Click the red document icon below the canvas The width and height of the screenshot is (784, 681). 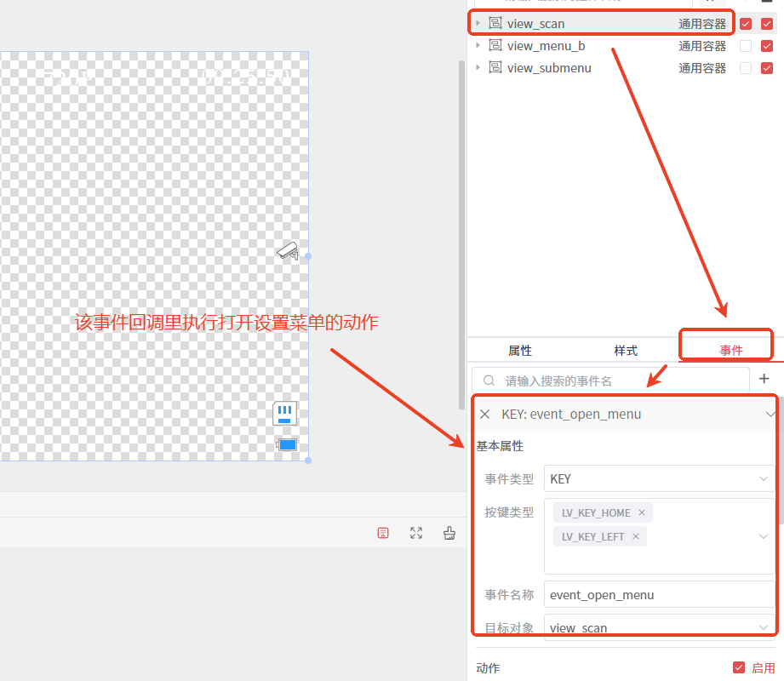click(383, 533)
